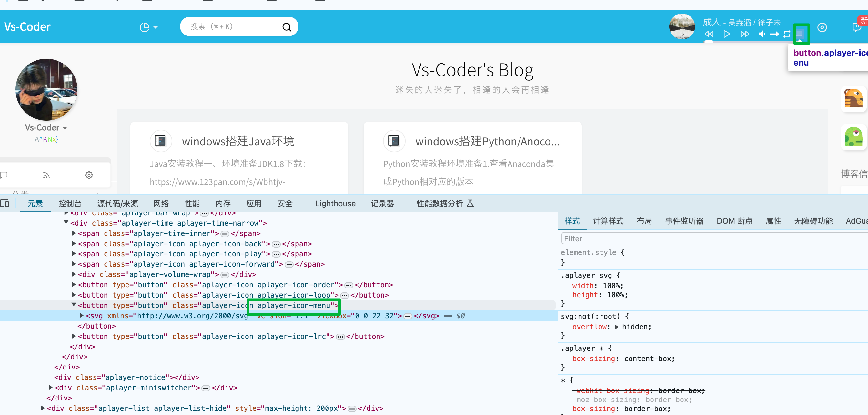868x415 pixels.
Task: Skip to previous track in aplayer
Action: pos(709,34)
